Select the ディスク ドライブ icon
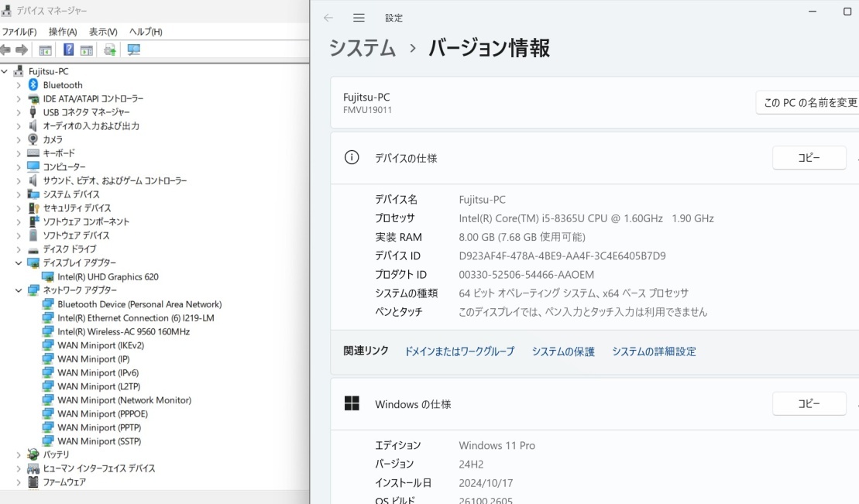The width and height of the screenshot is (859, 504). tap(33, 249)
